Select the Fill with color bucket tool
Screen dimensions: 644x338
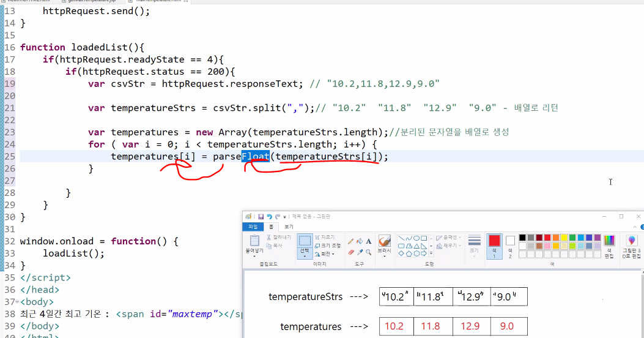click(360, 241)
